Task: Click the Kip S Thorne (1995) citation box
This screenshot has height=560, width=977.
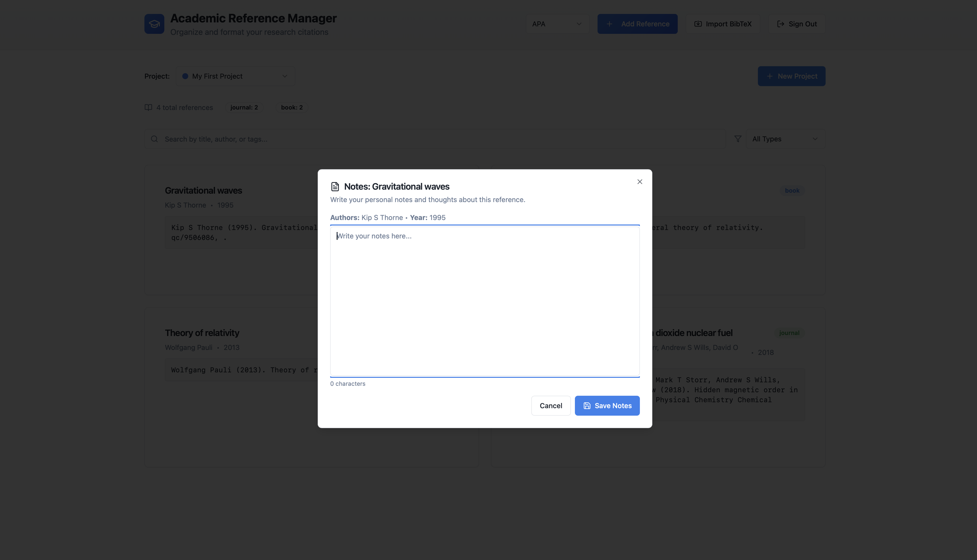Action: click(x=242, y=232)
